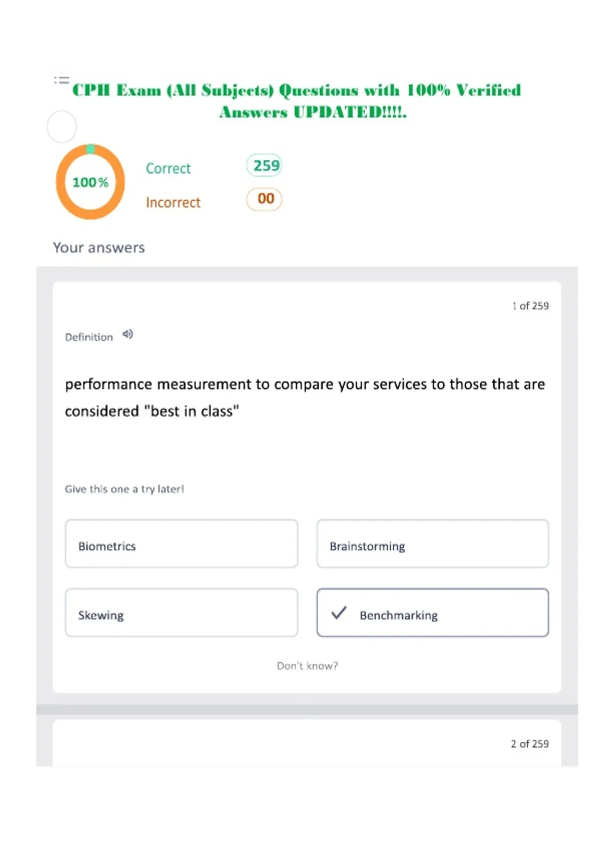Click the 259 correct count badge
The width and height of the screenshot is (613, 868).
[264, 165]
